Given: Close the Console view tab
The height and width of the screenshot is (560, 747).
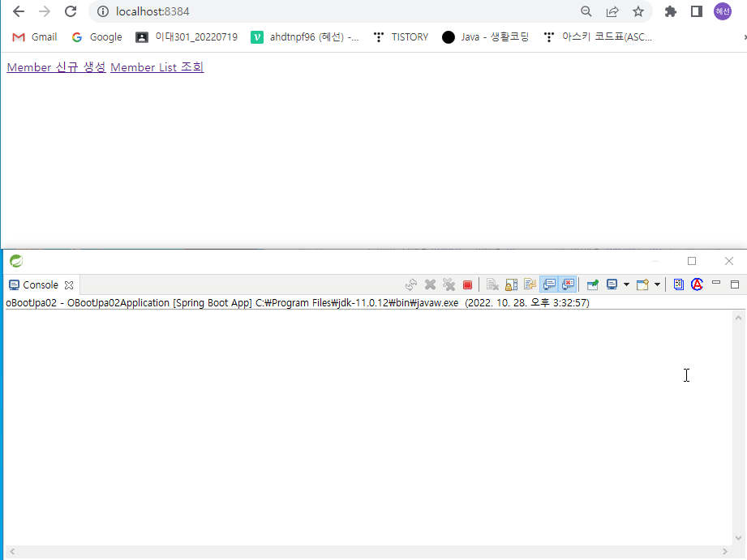Looking at the screenshot, I should coord(69,285).
